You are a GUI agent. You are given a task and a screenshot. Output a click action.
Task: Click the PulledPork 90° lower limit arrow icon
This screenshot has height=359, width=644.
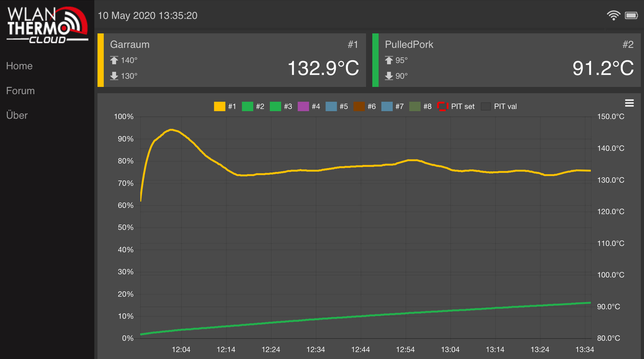tap(389, 76)
